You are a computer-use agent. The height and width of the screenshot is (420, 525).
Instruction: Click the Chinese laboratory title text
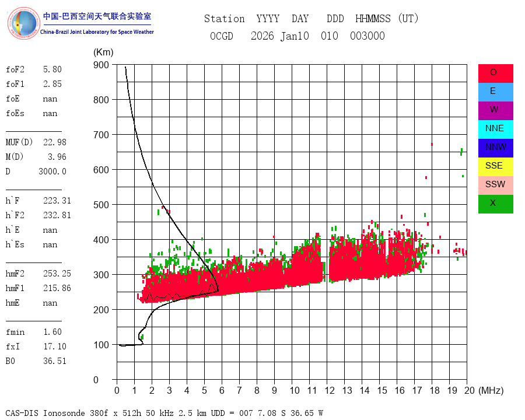tap(97, 16)
